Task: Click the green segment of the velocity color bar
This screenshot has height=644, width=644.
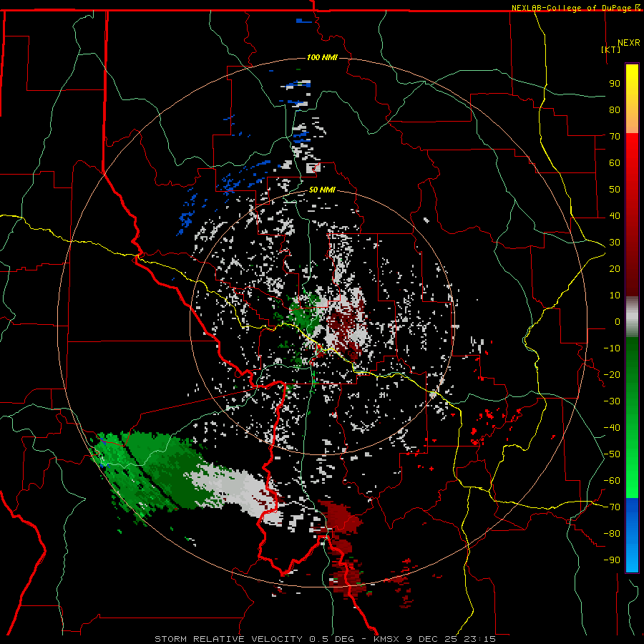Action: pyautogui.click(x=632, y=418)
